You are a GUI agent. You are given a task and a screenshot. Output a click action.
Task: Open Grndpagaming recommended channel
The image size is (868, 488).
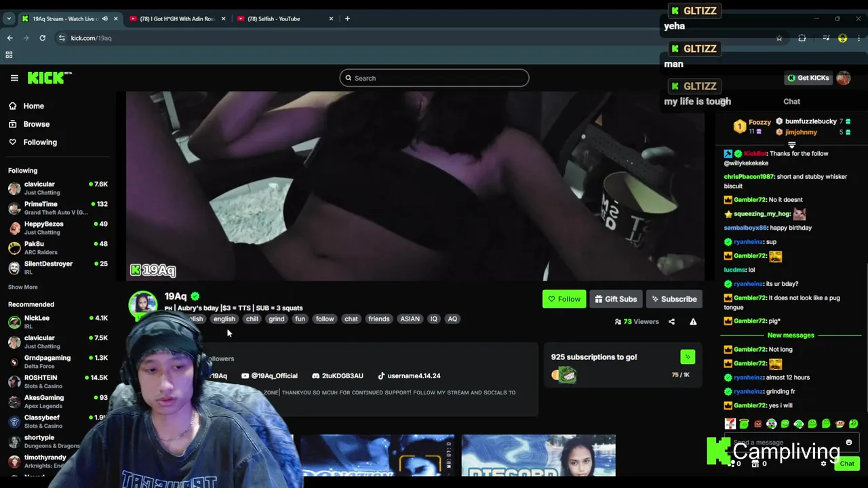pyautogui.click(x=58, y=362)
